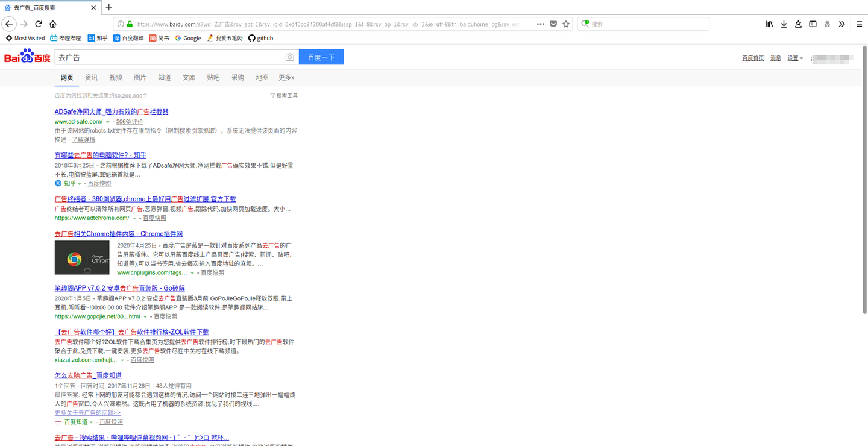The width and height of the screenshot is (868, 446).
Task: Open a new browser tab
Action: [108, 7]
